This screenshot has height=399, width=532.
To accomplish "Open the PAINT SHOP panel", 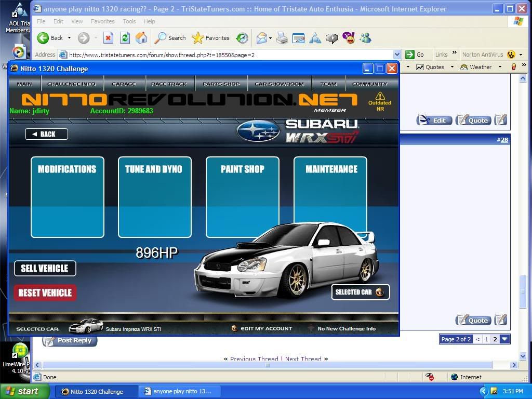I will pos(242,197).
